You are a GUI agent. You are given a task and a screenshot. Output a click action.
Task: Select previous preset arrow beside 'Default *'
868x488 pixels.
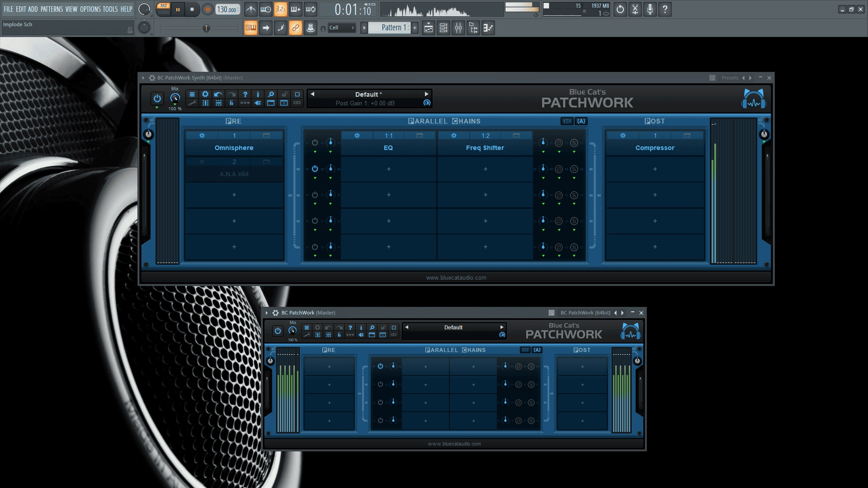312,94
